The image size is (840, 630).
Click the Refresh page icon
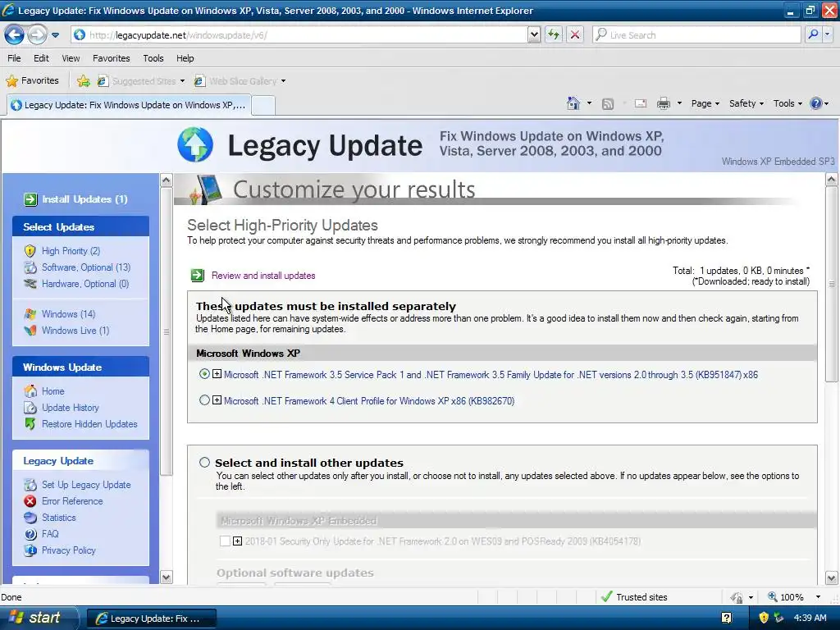(554, 34)
